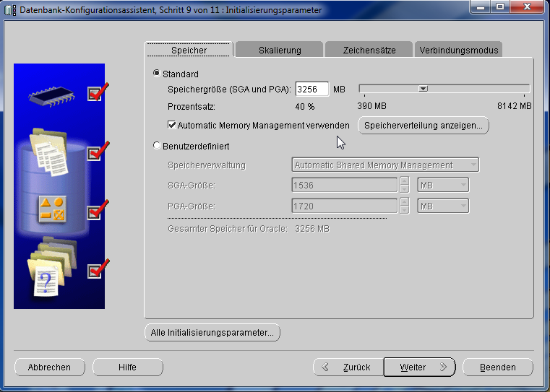Open the PGA-Größe unit MB dropdown
This screenshot has width=550, height=392.
click(443, 206)
